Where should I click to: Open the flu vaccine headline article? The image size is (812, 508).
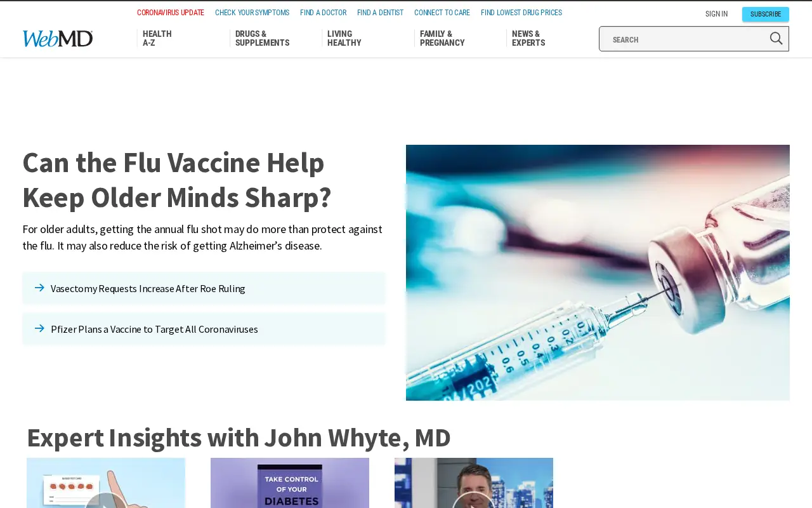tap(177, 180)
